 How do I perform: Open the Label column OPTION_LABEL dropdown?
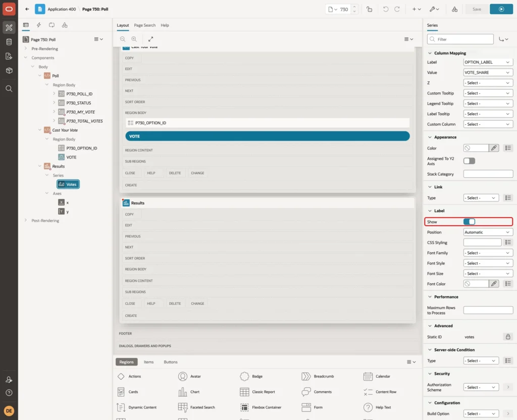tap(488, 62)
